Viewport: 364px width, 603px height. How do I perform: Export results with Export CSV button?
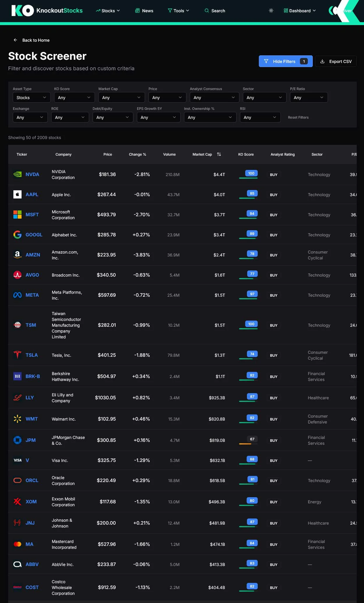(x=336, y=61)
